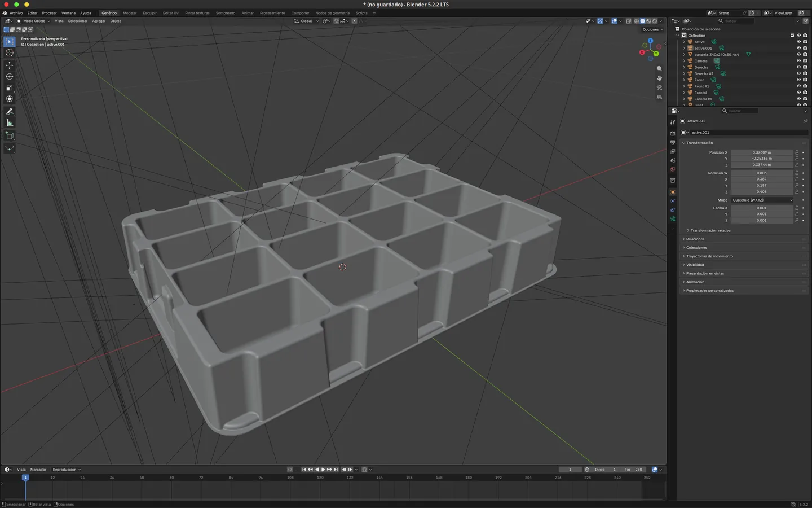The image size is (812, 508).
Task: Click the Rotación W value field
Action: (x=762, y=173)
